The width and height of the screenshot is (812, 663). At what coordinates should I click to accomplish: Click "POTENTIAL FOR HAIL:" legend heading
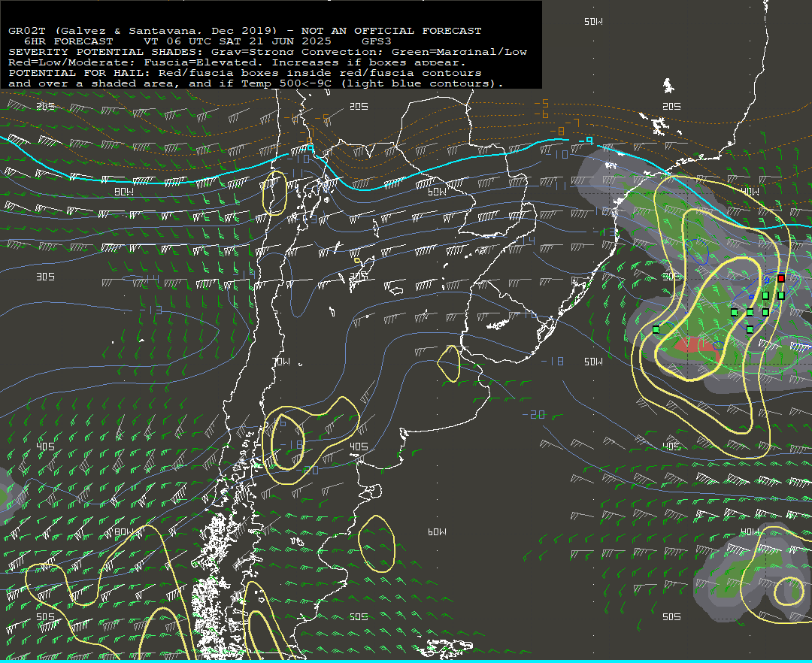pyautogui.click(x=79, y=73)
